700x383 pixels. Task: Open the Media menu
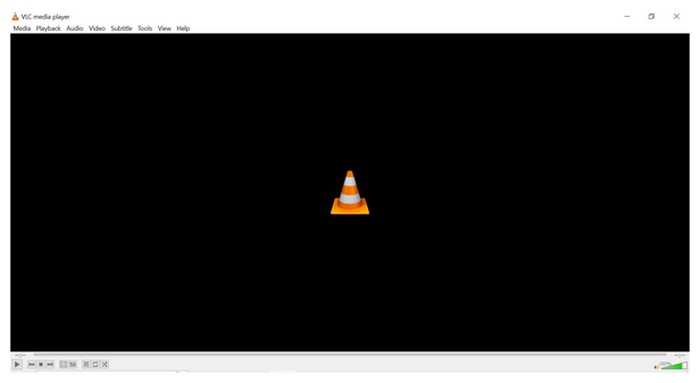click(x=22, y=28)
